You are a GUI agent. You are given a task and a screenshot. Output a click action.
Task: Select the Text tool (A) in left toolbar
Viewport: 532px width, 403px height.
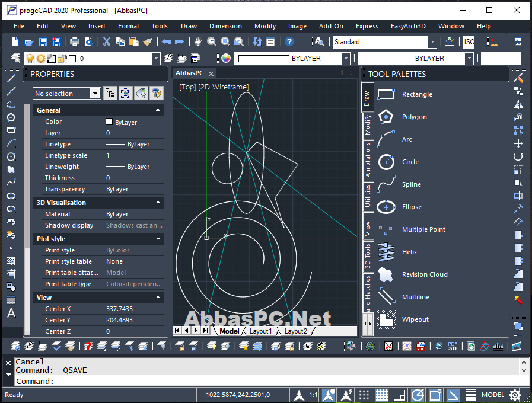click(x=11, y=313)
